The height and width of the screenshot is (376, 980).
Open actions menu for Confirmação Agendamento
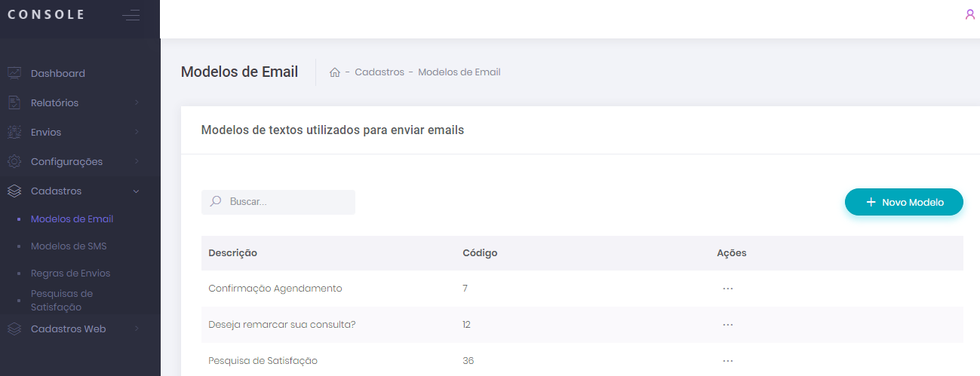coord(727,289)
